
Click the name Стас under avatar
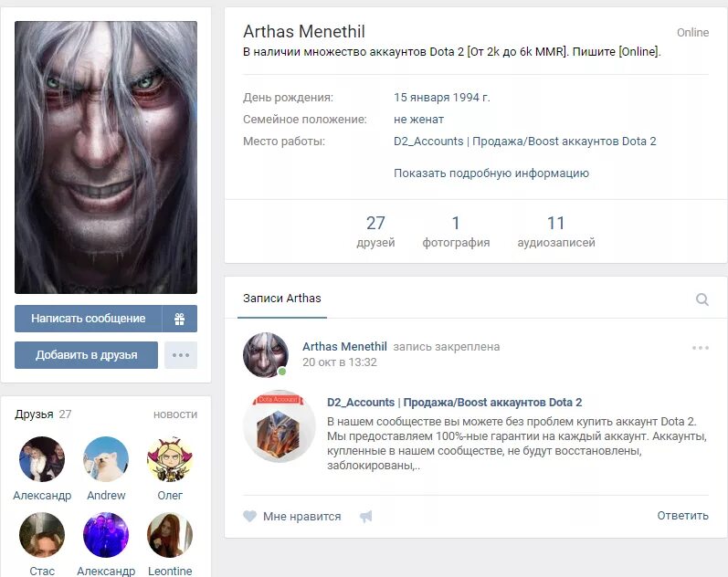tap(42, 571)
